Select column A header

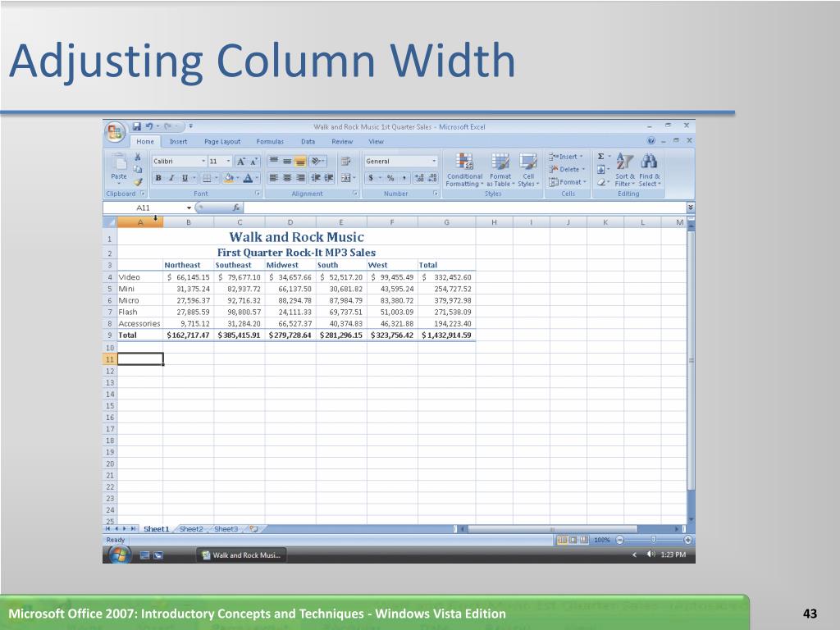[x=140, y=222]
